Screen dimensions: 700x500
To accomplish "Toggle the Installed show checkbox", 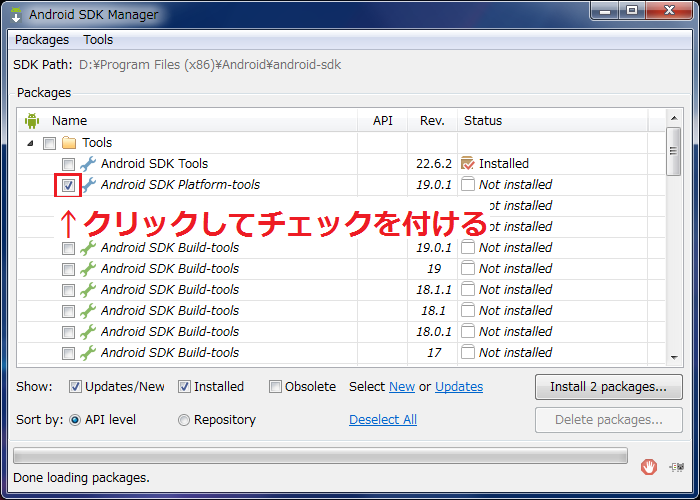I will pos(184,387).
